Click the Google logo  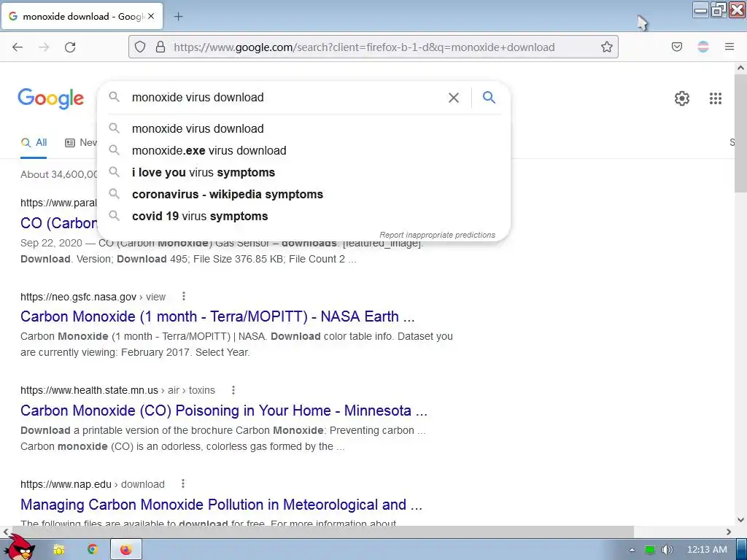click(x=51, y=99)
